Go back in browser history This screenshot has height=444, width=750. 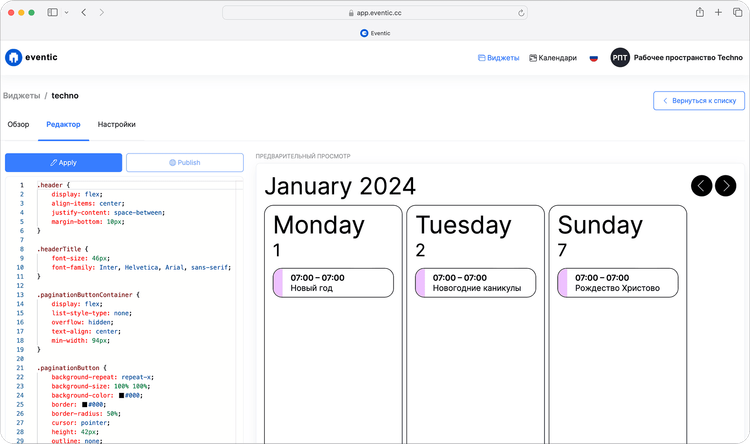click(83, 13)
